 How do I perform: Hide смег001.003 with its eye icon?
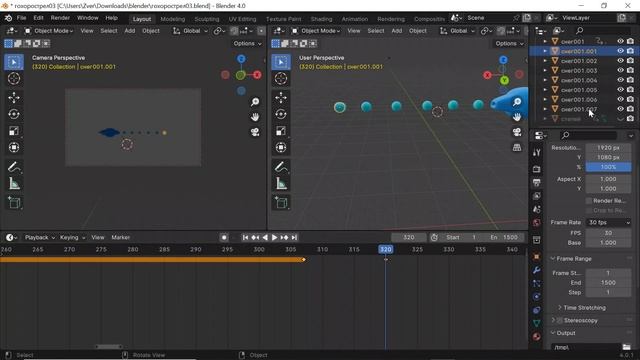coord(620,71)
